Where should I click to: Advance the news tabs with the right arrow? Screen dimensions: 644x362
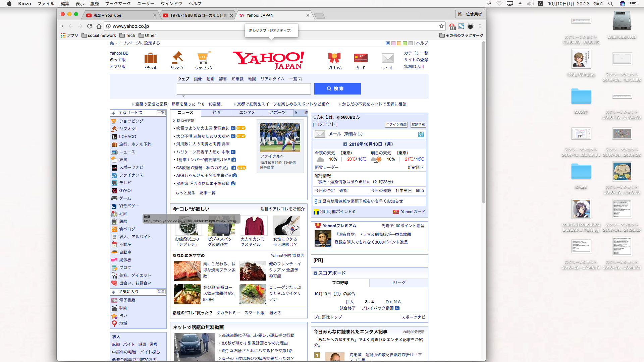pyautogui.click(x=296, y=113)
